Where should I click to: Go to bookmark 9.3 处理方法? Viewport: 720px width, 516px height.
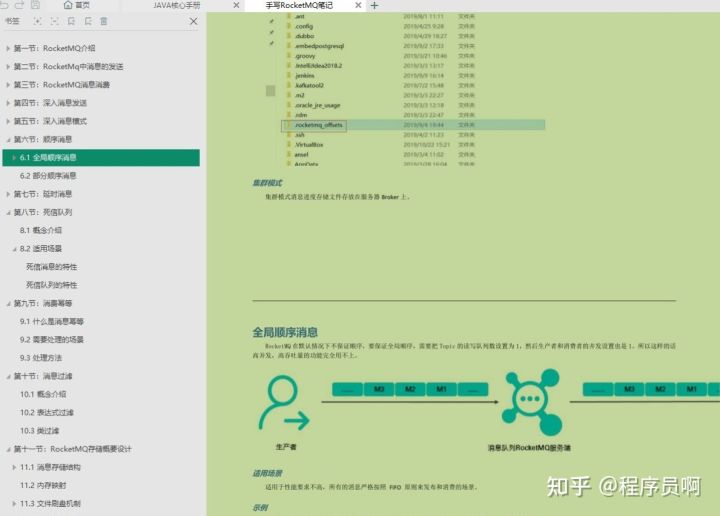41,358
